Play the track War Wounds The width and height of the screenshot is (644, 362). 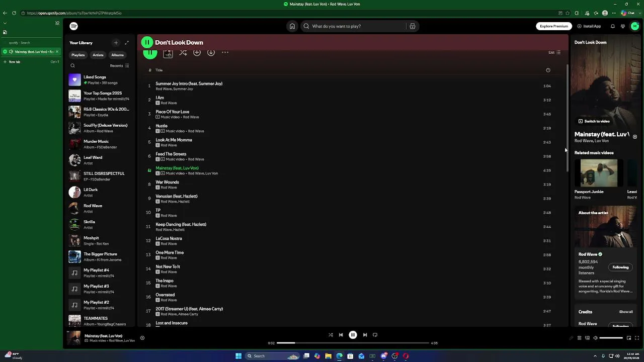(x=167, y=182)
